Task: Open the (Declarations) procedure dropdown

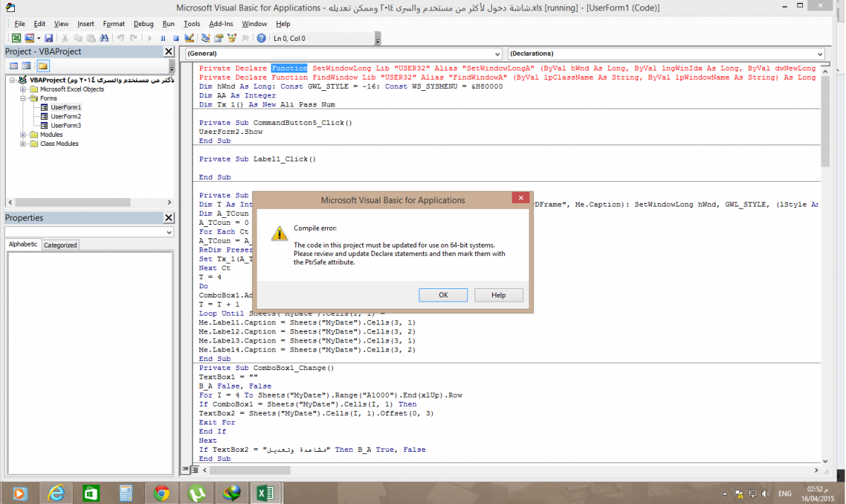Action: coord(819,54)
